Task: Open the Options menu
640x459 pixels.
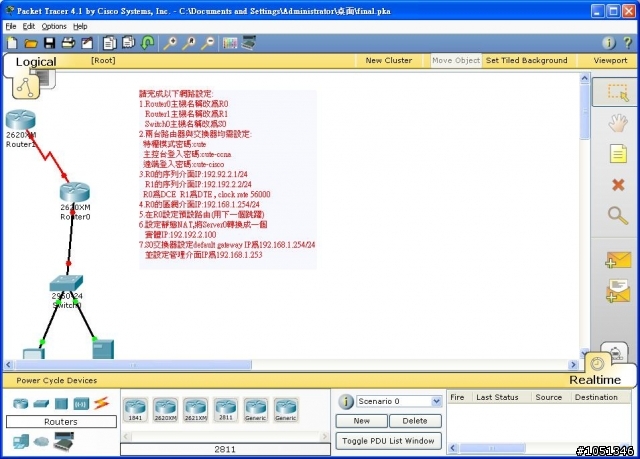Action: click(54, 27)
